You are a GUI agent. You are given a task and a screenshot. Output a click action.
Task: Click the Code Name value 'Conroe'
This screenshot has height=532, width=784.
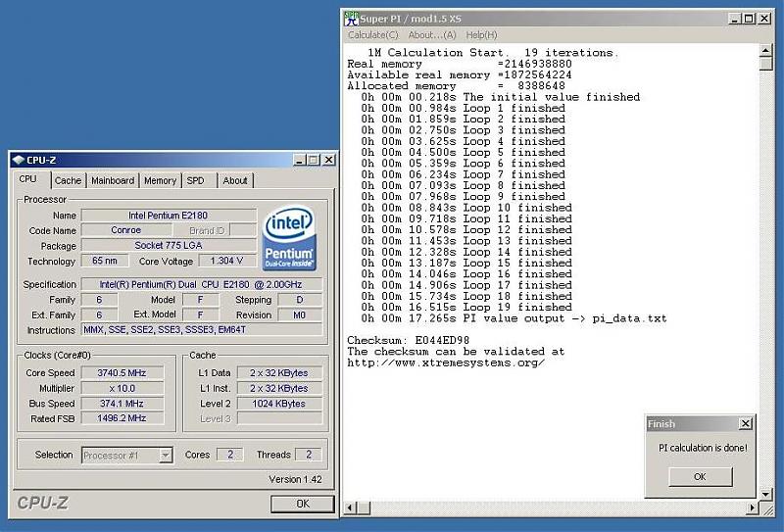pos(126,230)
